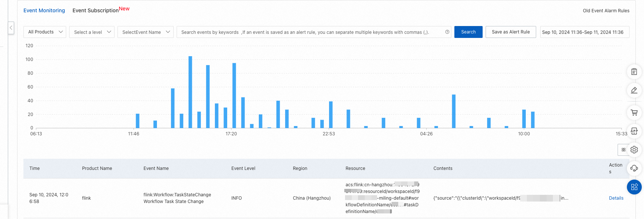Click the Resource column header
This screenshot has width=644, height=219.
(355, 168)
